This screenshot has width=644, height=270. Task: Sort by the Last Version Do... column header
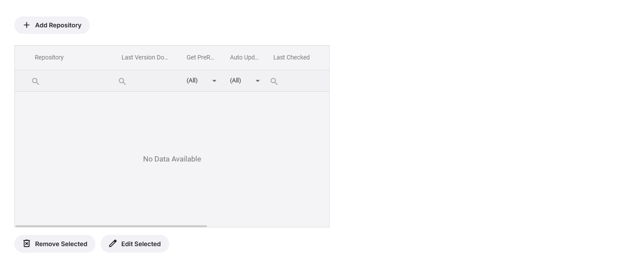click(x=144, y=57)
